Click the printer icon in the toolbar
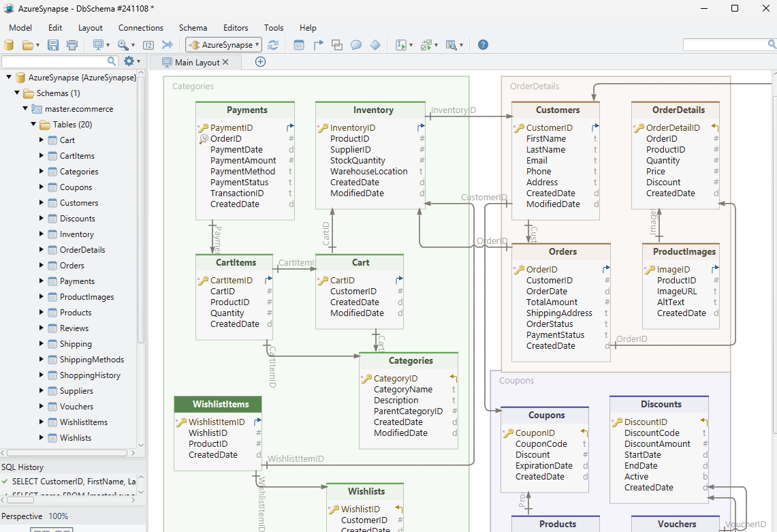The image size is (777, 532). pos(72,45)
